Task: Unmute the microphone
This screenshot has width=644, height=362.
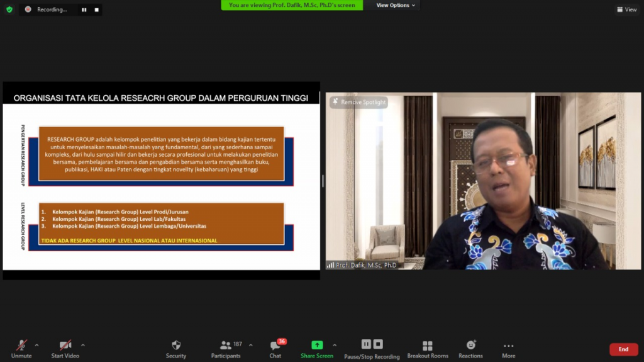Action: [x=21, y=348]
